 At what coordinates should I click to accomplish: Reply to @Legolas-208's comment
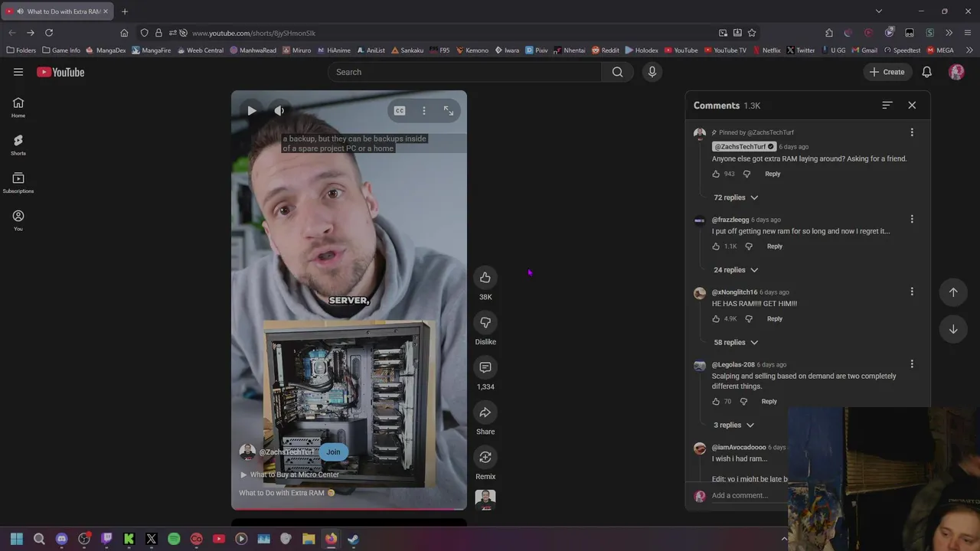coord(769,401)
